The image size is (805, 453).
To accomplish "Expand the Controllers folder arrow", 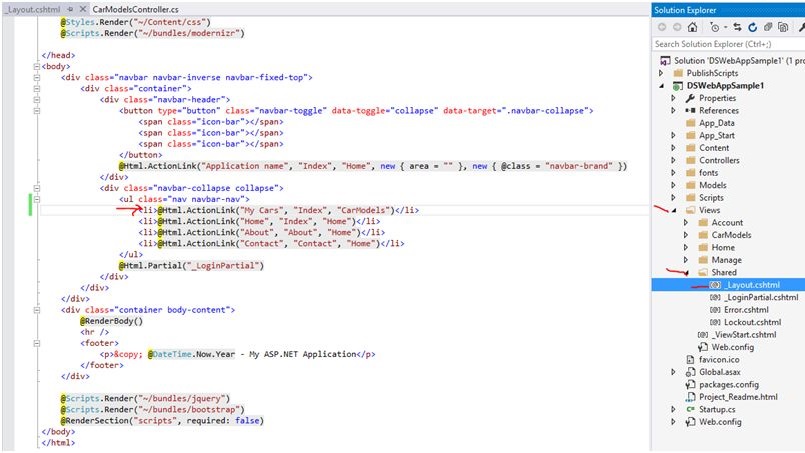I will [674, 160].
